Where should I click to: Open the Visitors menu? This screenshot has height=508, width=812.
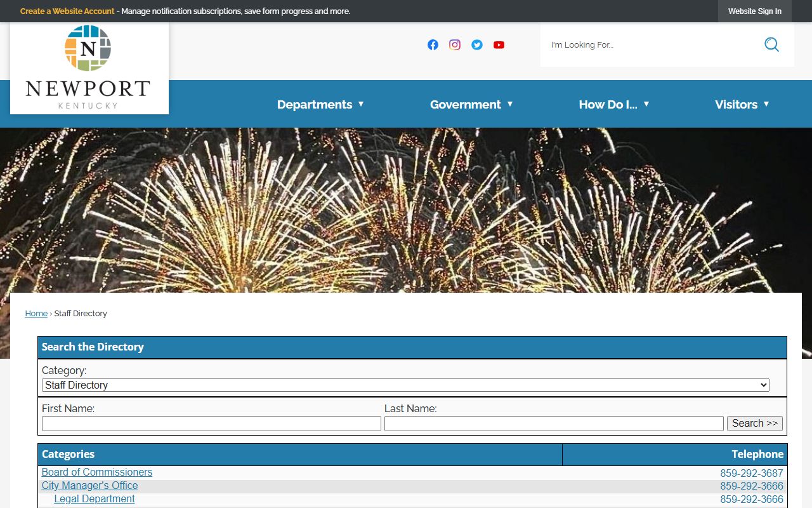736,104
